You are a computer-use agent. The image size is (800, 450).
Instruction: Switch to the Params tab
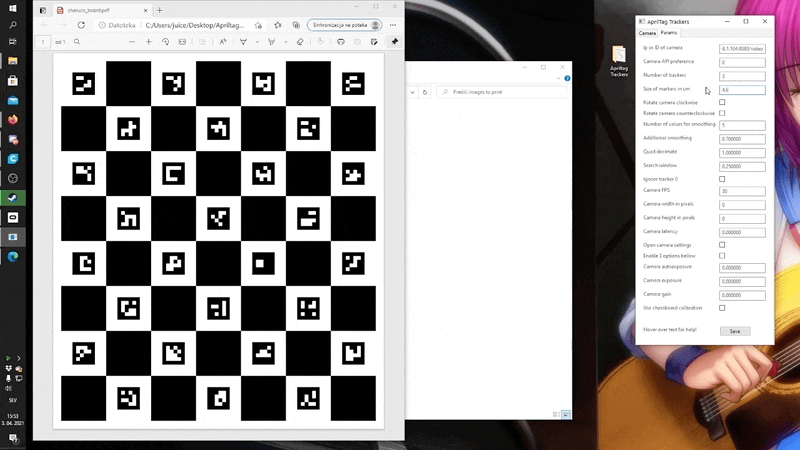[668, 33]
